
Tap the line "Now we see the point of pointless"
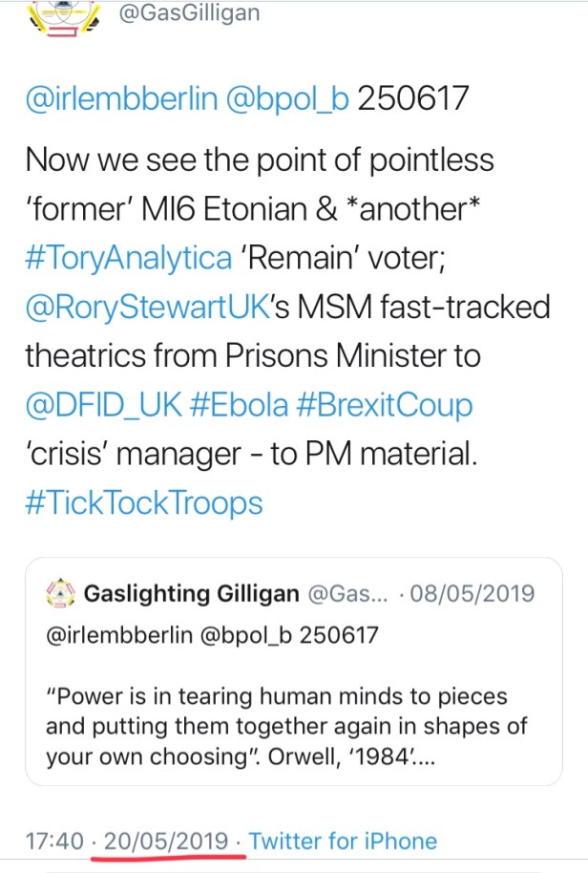(x=260, y=158)
